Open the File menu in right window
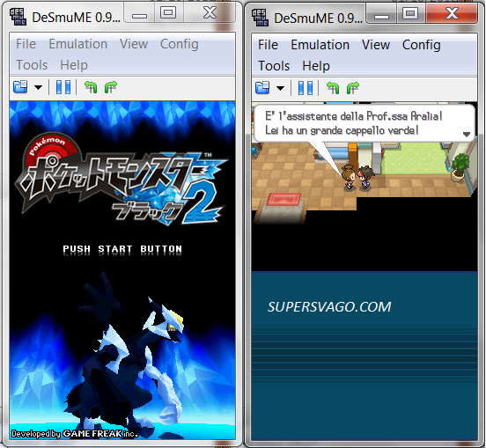This screenshot has height=448, width=486. coord(268,45)
